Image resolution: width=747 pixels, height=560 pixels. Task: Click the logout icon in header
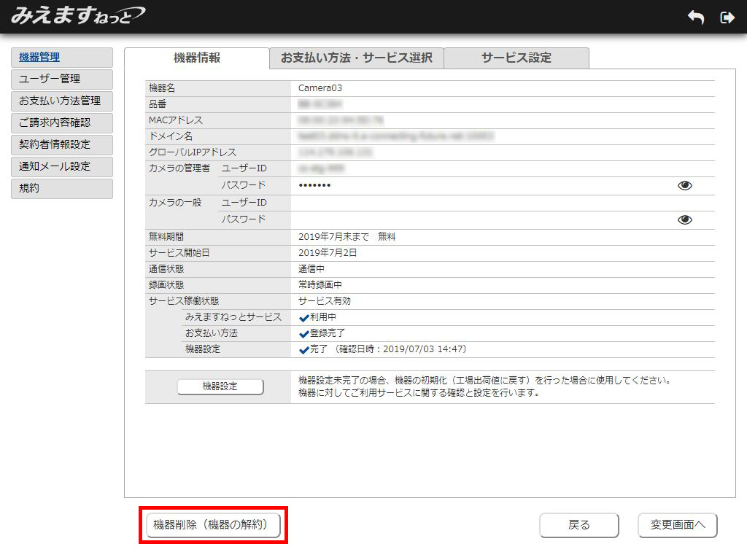[x=727, y=17]
